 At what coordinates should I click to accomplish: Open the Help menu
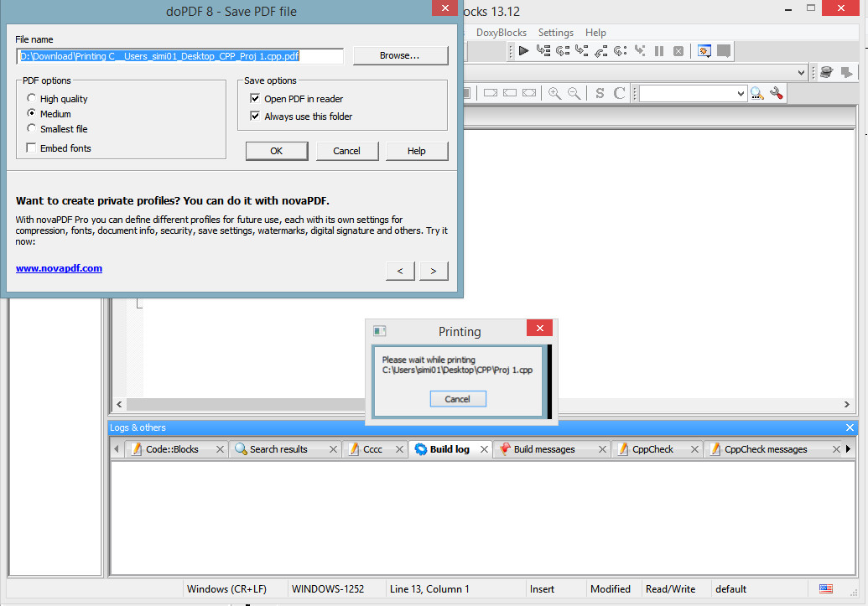[x=595, y=33]
